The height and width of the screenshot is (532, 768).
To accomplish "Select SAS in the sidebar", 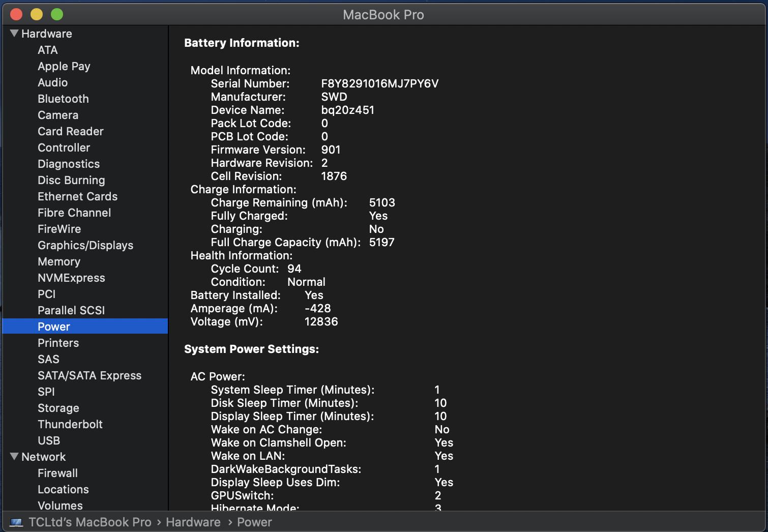I will tap(48, 359).
